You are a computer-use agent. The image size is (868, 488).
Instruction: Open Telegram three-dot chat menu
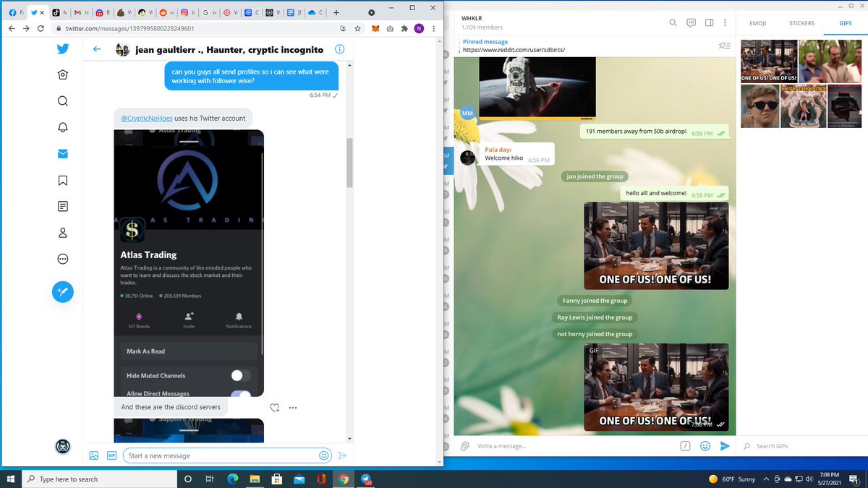[x=725, y=23]
